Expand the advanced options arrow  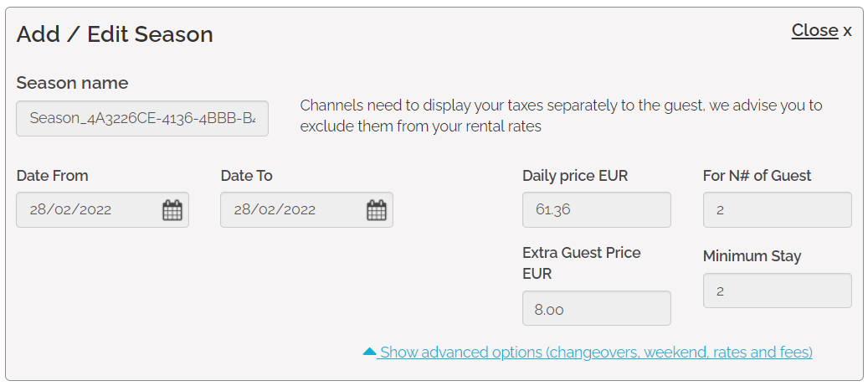coord(369,353)
